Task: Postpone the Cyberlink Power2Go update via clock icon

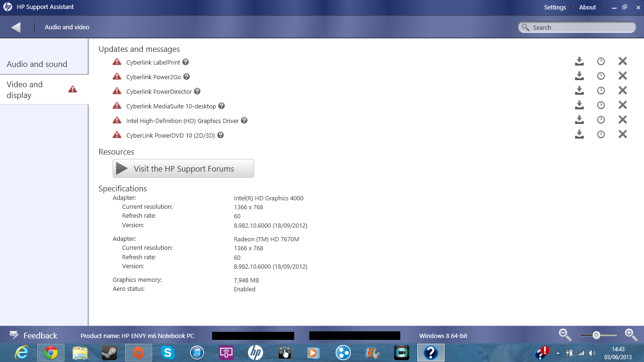Action: (x=601, y=76)
